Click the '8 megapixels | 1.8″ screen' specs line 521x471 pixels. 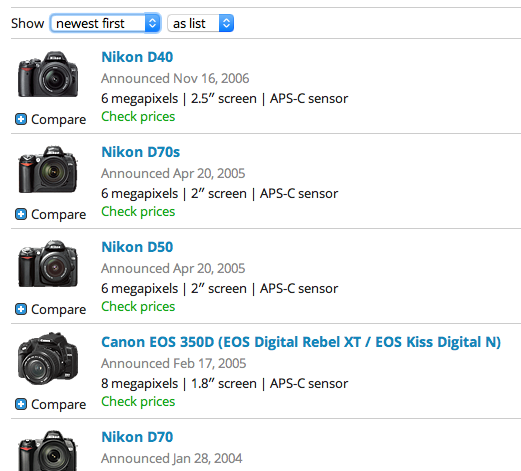[x=225, y=384]
